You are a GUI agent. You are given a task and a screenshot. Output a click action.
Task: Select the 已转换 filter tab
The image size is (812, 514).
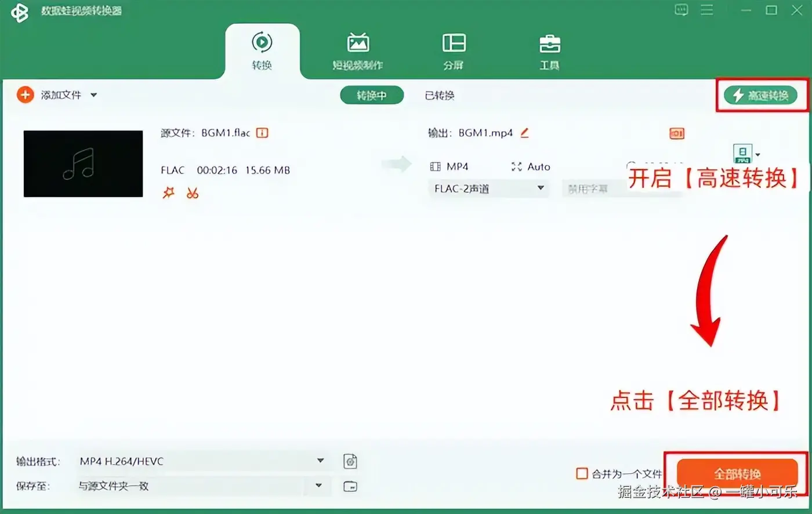point(440,95)
